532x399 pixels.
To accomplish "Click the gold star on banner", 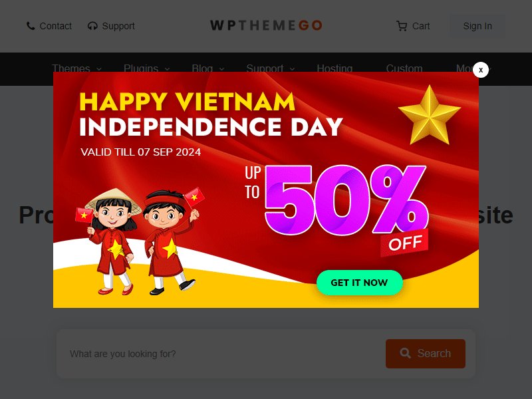I will coord(430,115).
